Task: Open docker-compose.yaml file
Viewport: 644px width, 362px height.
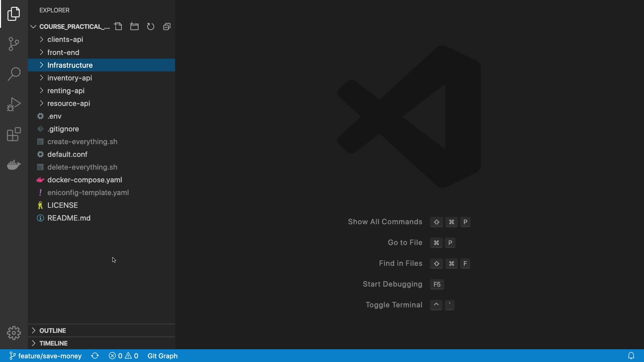Action: click(85, 180)
